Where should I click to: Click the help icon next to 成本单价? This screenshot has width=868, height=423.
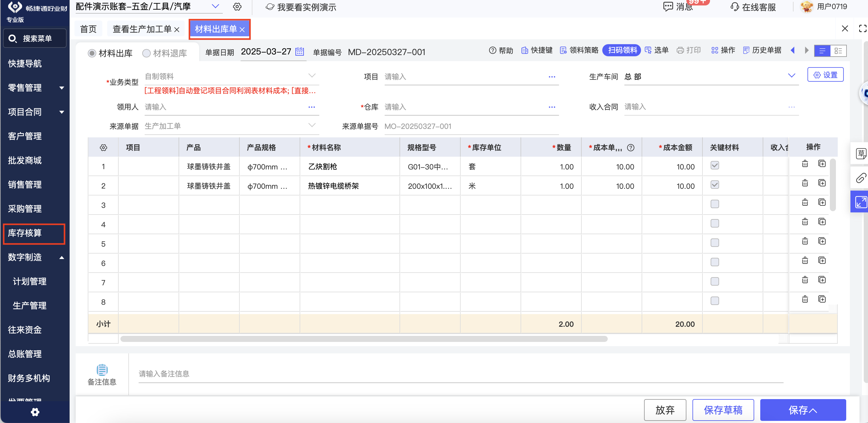click(630, 148)
